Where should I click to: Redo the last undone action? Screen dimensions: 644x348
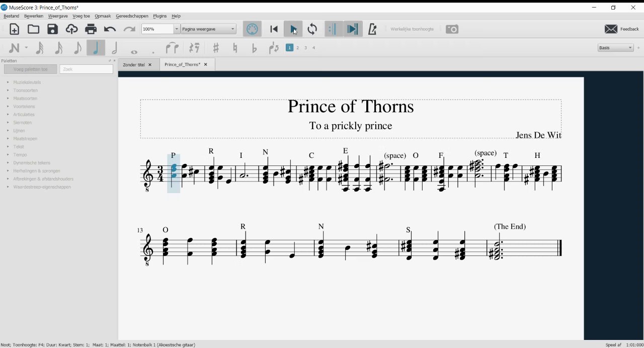(x=129, y=29)
